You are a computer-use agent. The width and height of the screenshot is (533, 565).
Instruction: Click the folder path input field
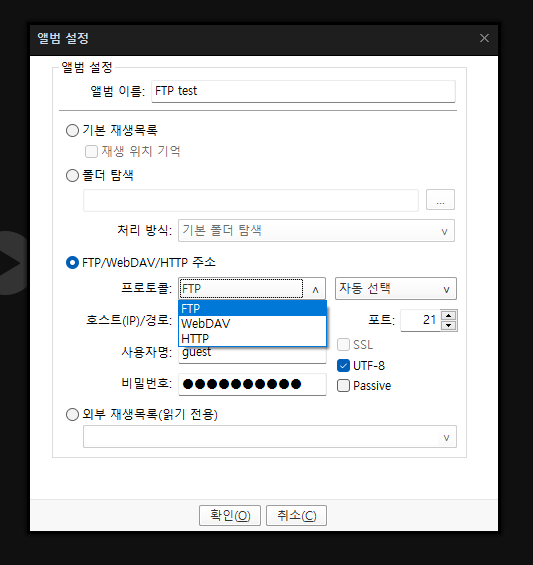[x=251, y=200]
